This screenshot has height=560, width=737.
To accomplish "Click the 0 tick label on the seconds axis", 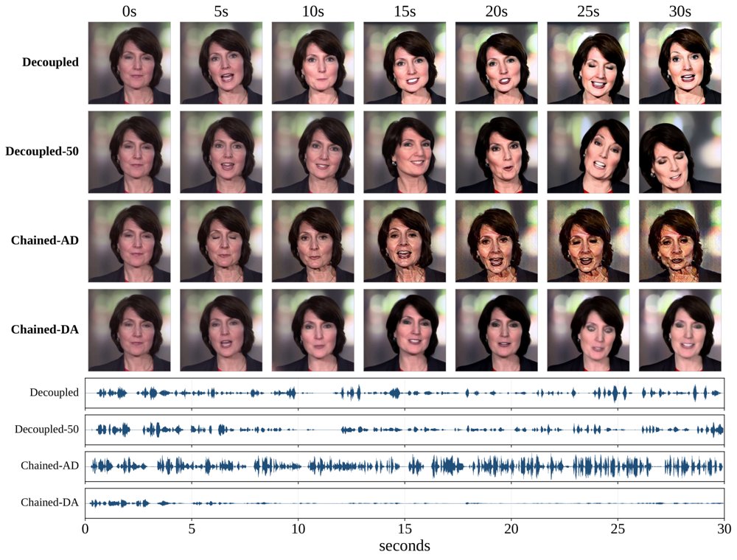I will (85, 529).
